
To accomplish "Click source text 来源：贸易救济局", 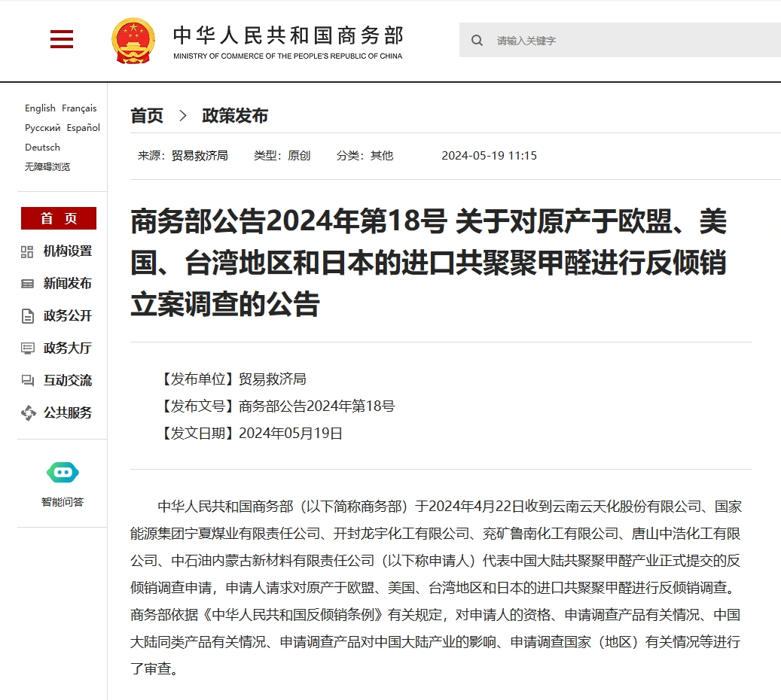I will tap(183, 156).
